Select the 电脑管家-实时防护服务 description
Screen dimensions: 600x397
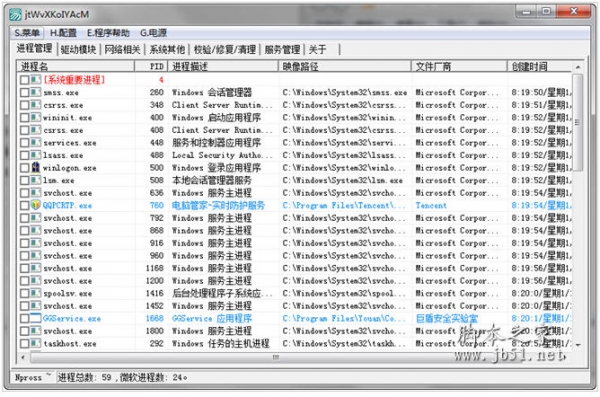coord(218,206)
